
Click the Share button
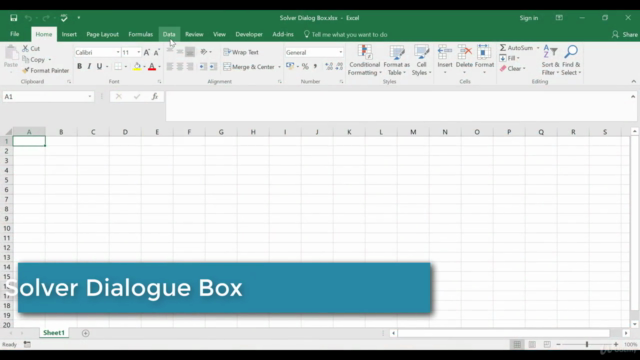pyautogui.click(x=625, y=35)
